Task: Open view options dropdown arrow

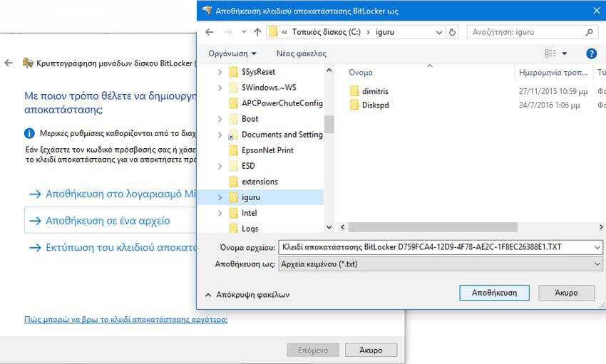Action: pos(564,53)
